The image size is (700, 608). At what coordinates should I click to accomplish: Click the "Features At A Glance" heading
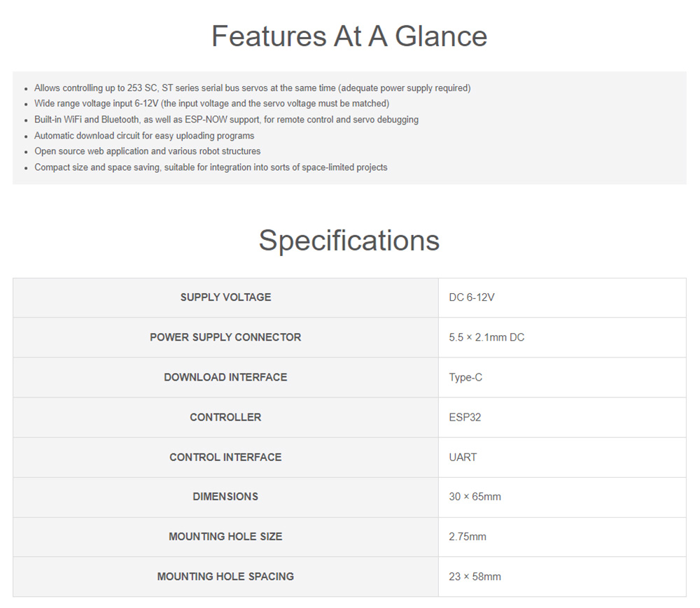coord(349,36)
